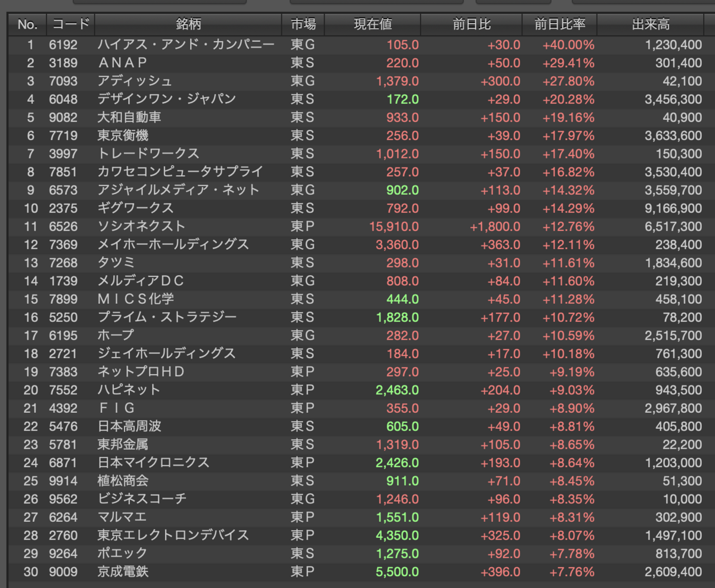Click stock code 9009

tap(63, 572)
